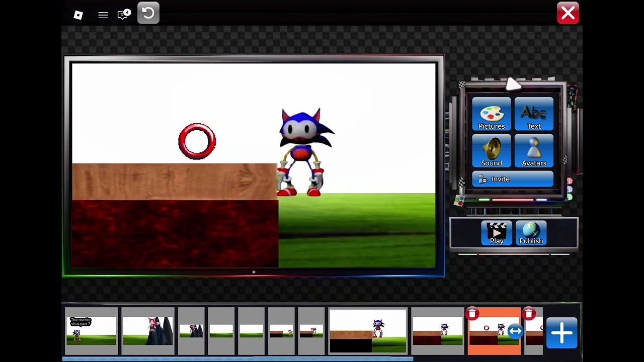This screenshot has height=362, width=644.
Task: Open the frame with pink character and mountain
Action: pos(148,331)
